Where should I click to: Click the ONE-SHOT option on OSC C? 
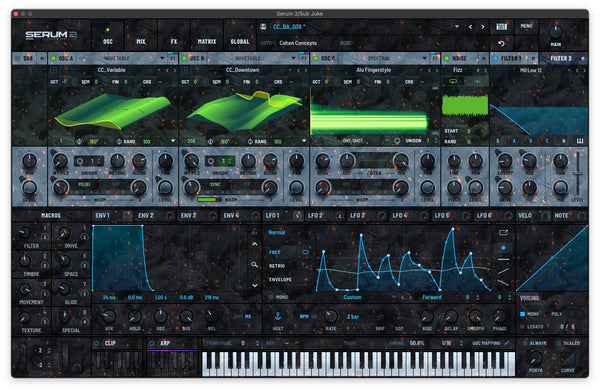pyautogui.click(x=352, y=141)
